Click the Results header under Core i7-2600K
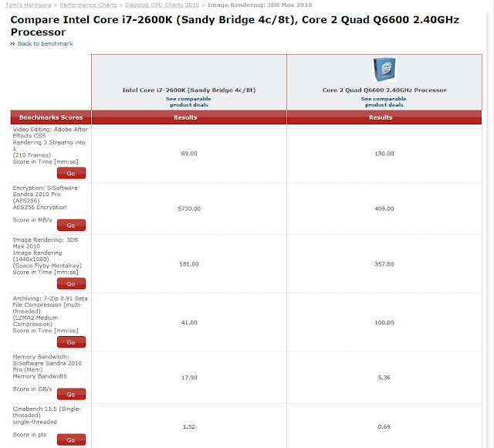 tap(189, 117)
